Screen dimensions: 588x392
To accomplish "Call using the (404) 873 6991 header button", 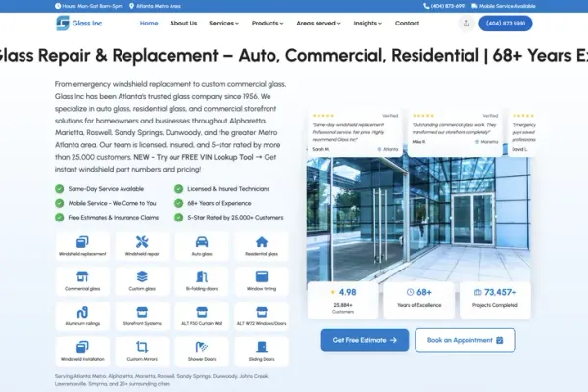I will pyautogui.click(x=506, y=24).
